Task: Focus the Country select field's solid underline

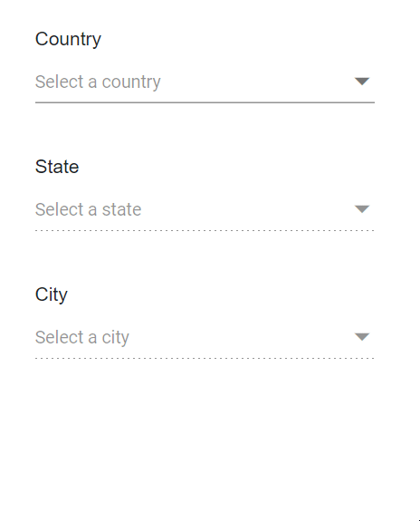Action: (205, 102)
